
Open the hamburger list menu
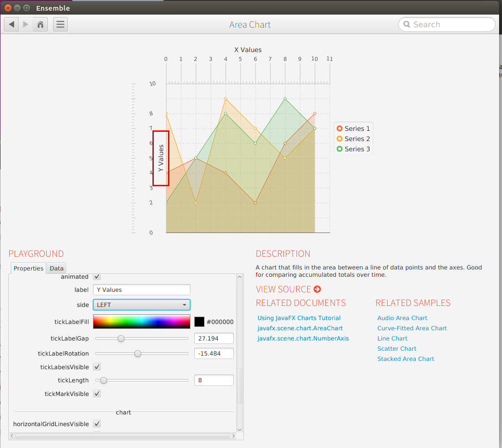(60, 24)
